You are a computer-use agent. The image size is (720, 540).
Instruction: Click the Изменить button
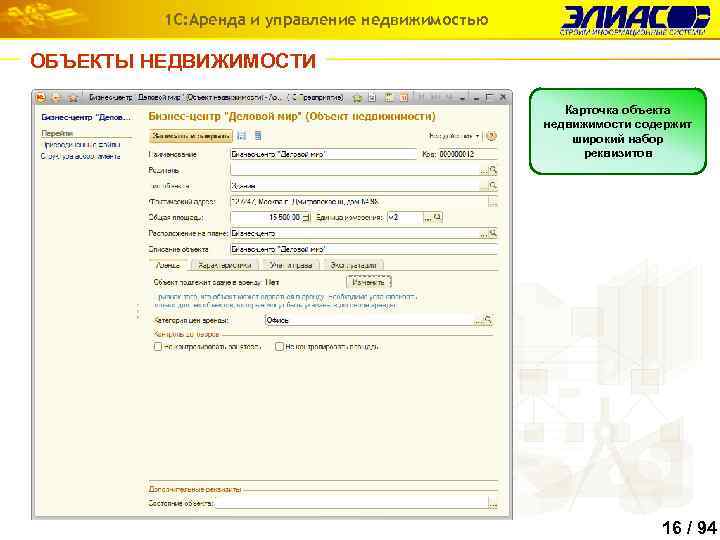[x=368, y=282]
